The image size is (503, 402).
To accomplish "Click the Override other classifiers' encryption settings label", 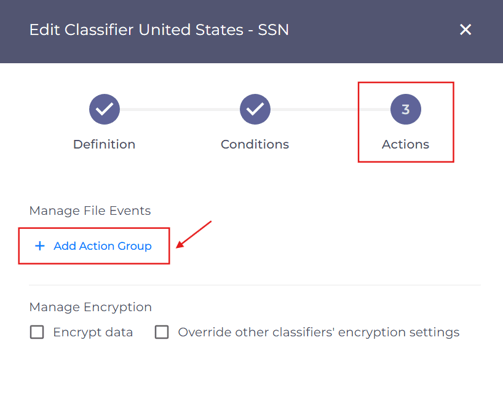I will [x=319, y=332].
